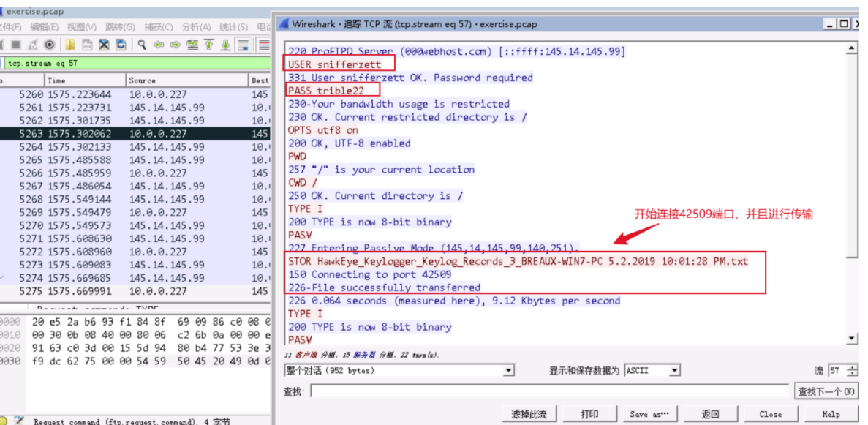Viewport: 868px width, 425px height.
Task: Select packet row 5272
Action: 135,252
